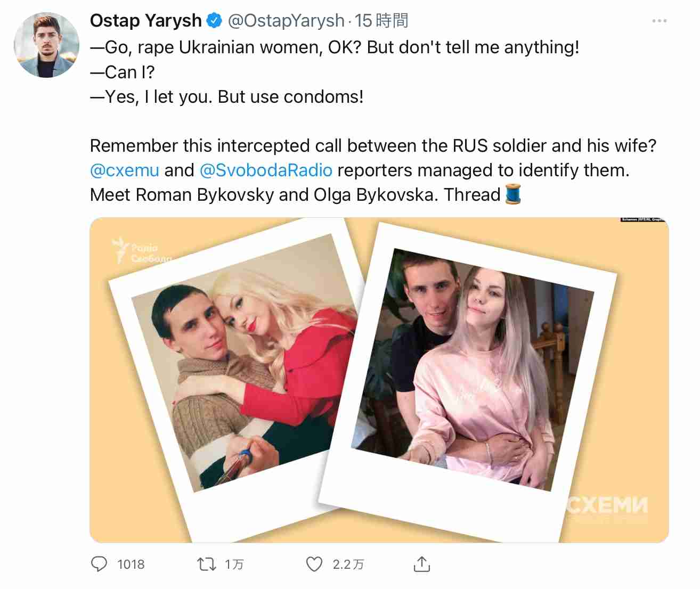The width and height of the screenshot is (700, 589).
Task: Open Ostap Yarysh's profile picture
Action: (46, 45)
